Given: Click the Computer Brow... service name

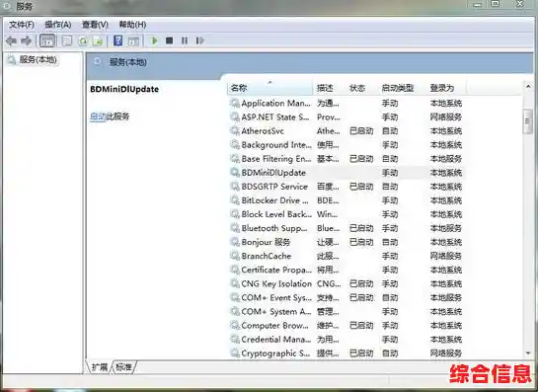Looking at the screenshot, I should click(274, 326).
